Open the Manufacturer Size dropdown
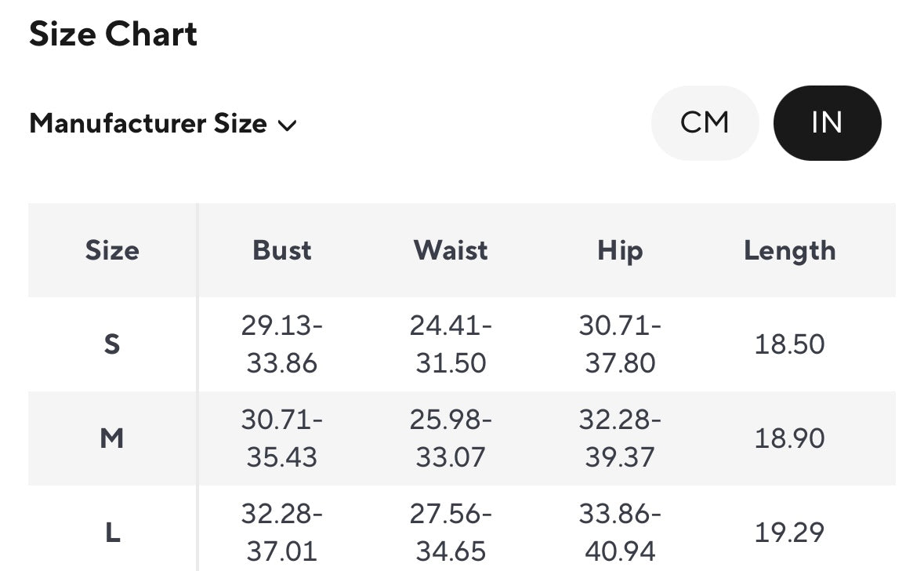 point(148,124)
